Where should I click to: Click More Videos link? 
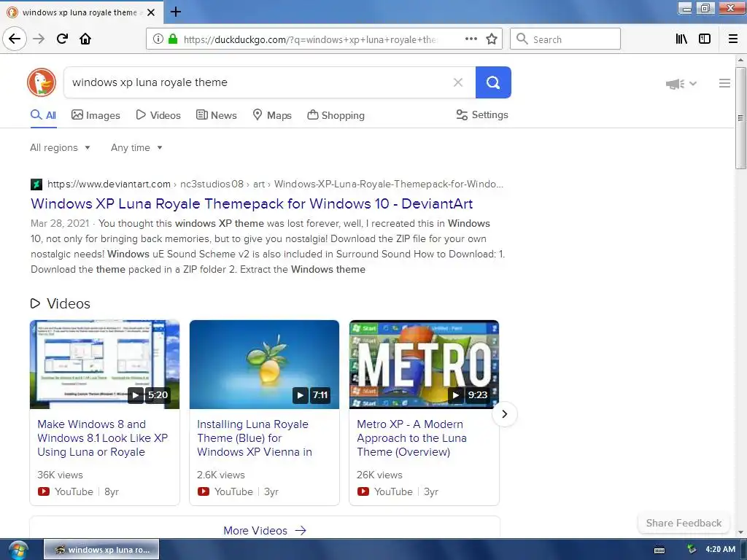pyautogui.click(x=265, y=531)
